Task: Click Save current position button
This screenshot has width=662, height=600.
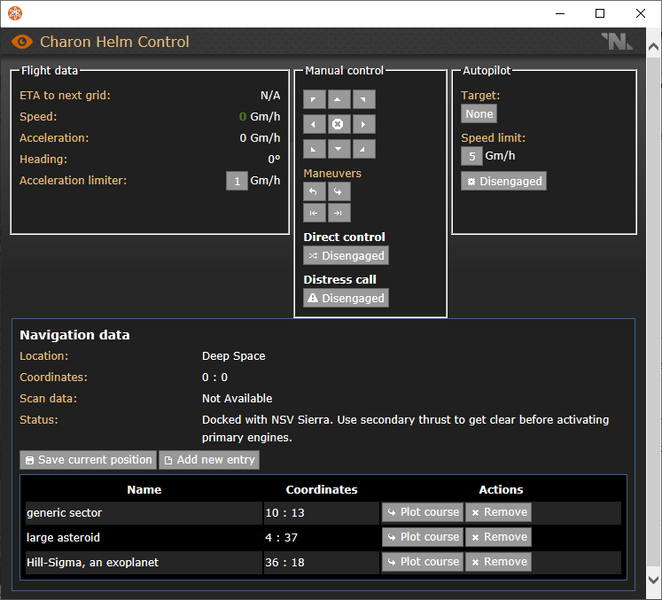Action: pyautogui.click(x=88, y=460)
